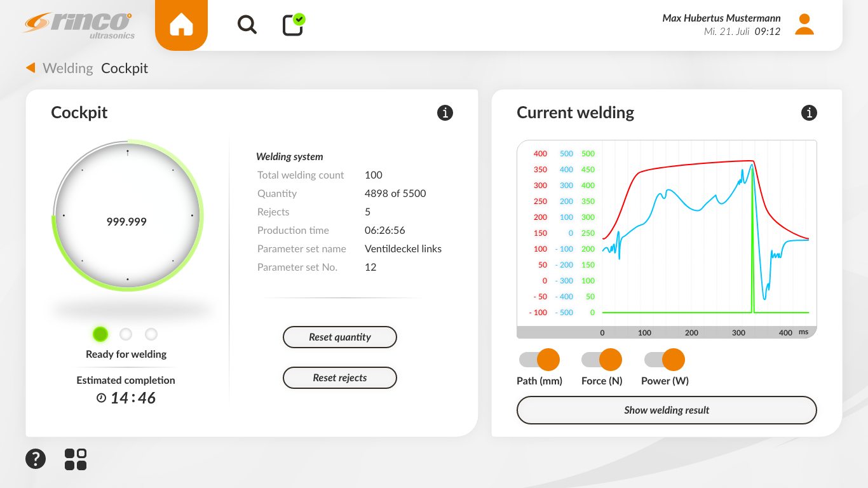Image resolution: width=868 pixels, height=488 pixels.
Task: Toggle the Force (N) curve switch
Action: click(602, 360)
